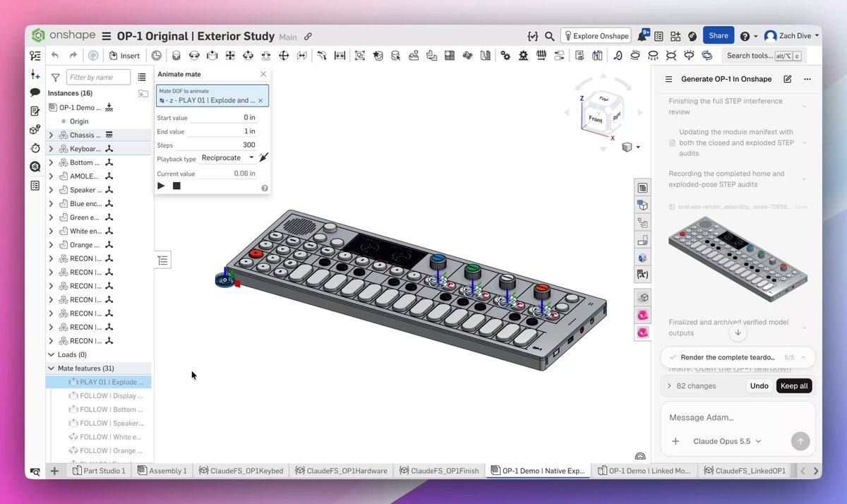Click Undo in the 82 changes bar
Screen dimensions: 847x504
point(759,386)
